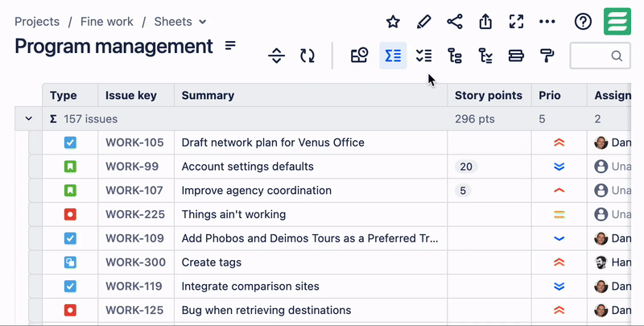Viewport: 644px width, 326px height.
Task: Select 'Draft network plan for Venus Office'
Action: [273, 142]
